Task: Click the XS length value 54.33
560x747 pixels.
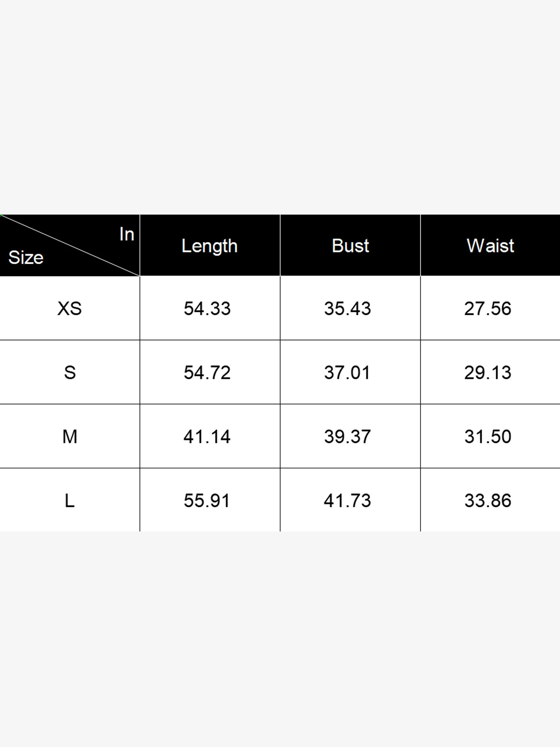Action: point(207,309)
